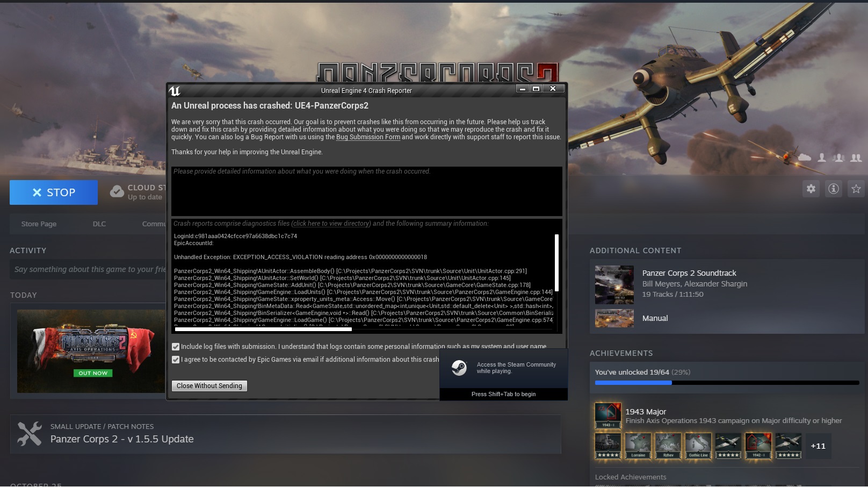The width and height of the screenshot is (868, 487).
Task: Click the game info icon
Action: click(834, 189)
